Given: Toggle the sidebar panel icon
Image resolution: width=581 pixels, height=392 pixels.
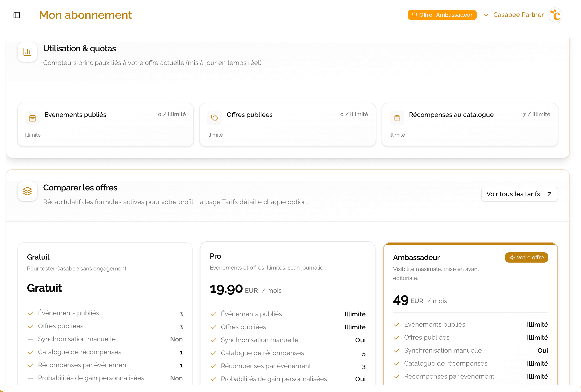Looking at the screenshot, I should coord(16,15).
